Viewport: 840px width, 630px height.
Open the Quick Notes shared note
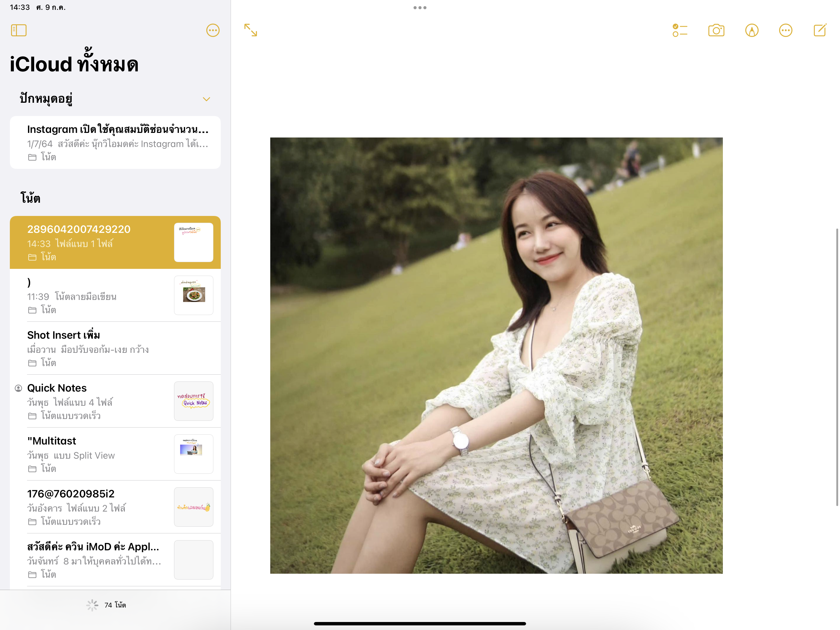(95, 401)
